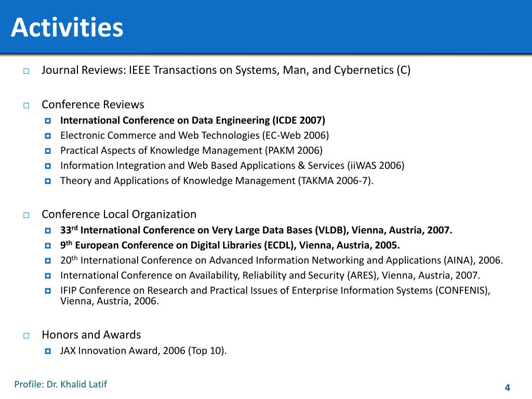Click the 9th ECDL Vienna 2005 entry

tap(230, 245)
